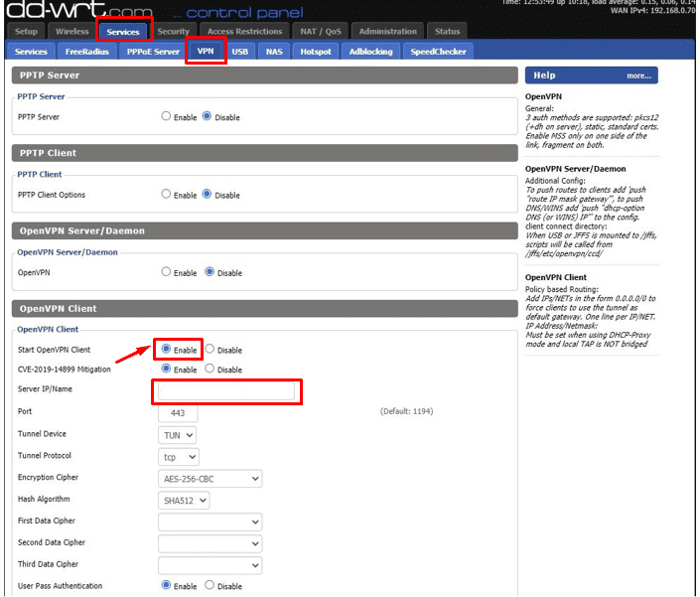Go to the NAT / QoS tab

320,32
